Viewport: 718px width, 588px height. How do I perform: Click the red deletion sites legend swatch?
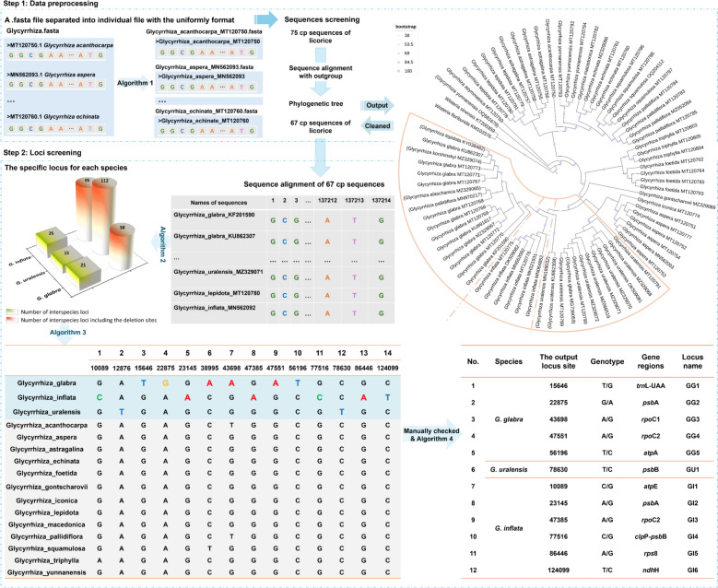tap(12, 320)
